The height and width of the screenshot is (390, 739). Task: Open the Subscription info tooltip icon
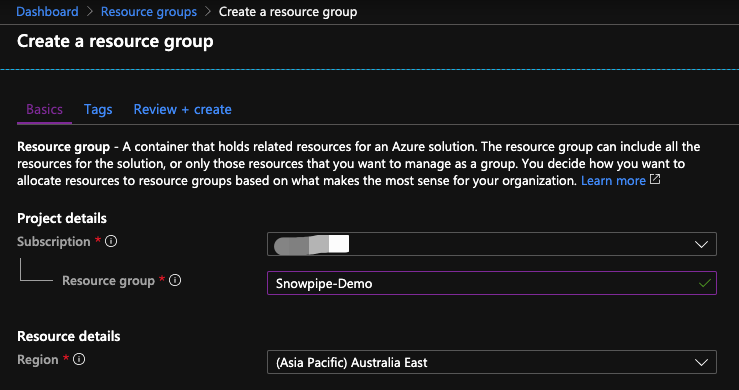(111, 241)
